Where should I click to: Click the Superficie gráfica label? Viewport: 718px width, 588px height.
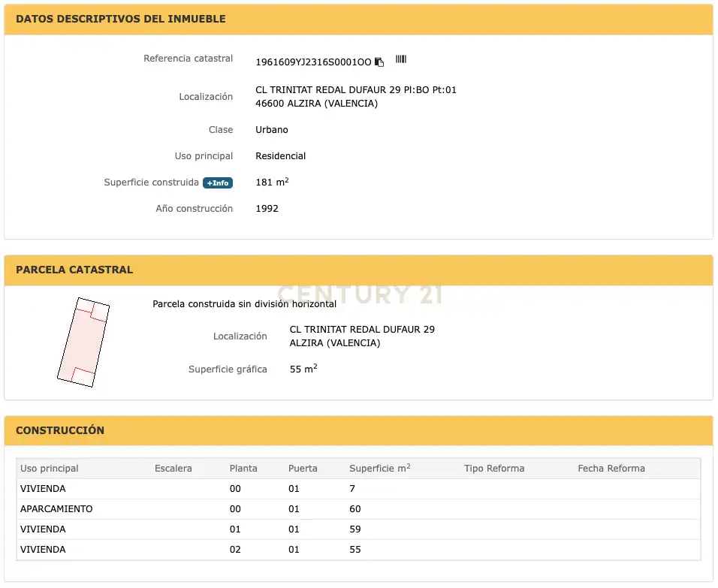[x=228, y=369]
